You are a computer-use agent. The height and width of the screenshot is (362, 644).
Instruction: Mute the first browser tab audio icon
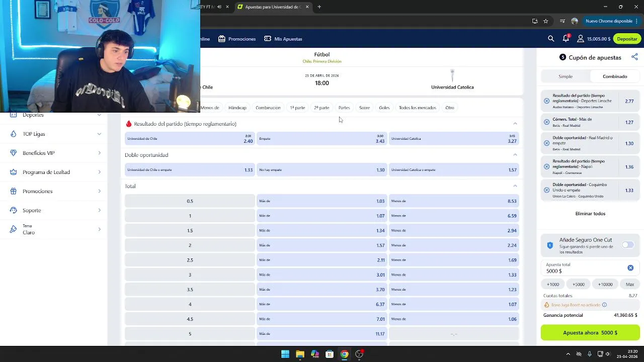pyautogui.click(x=219, y=7)
